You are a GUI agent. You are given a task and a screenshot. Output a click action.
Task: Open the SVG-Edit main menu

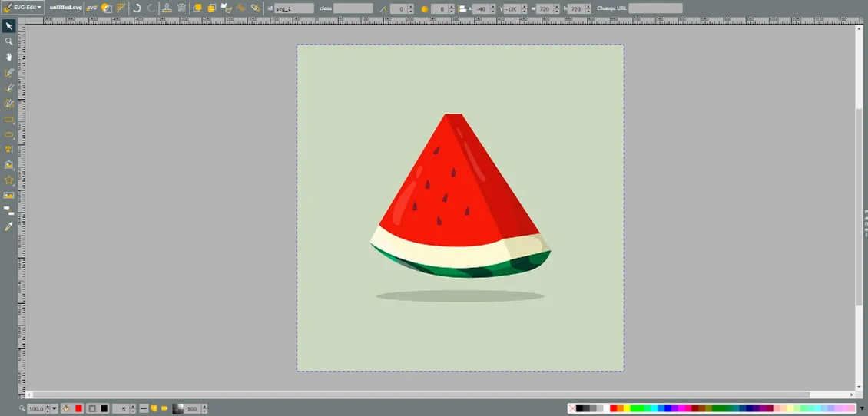tap(23, 8)
